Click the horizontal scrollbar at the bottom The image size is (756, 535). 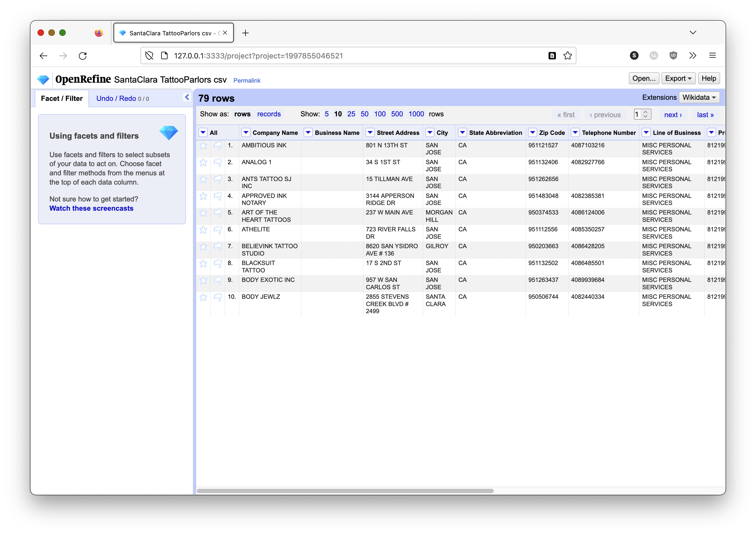[x=345, y=491]
